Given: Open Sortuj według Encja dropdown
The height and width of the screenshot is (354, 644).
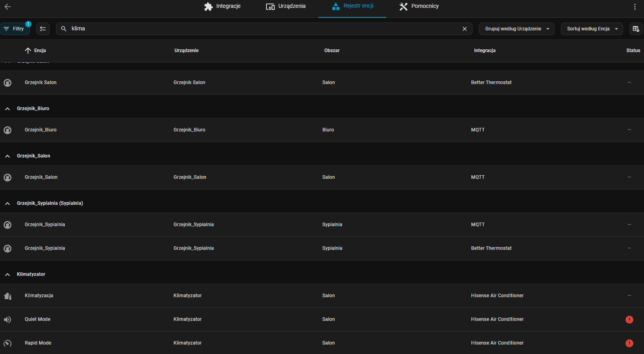Looking at the screenshot, I should coord(591,29).
